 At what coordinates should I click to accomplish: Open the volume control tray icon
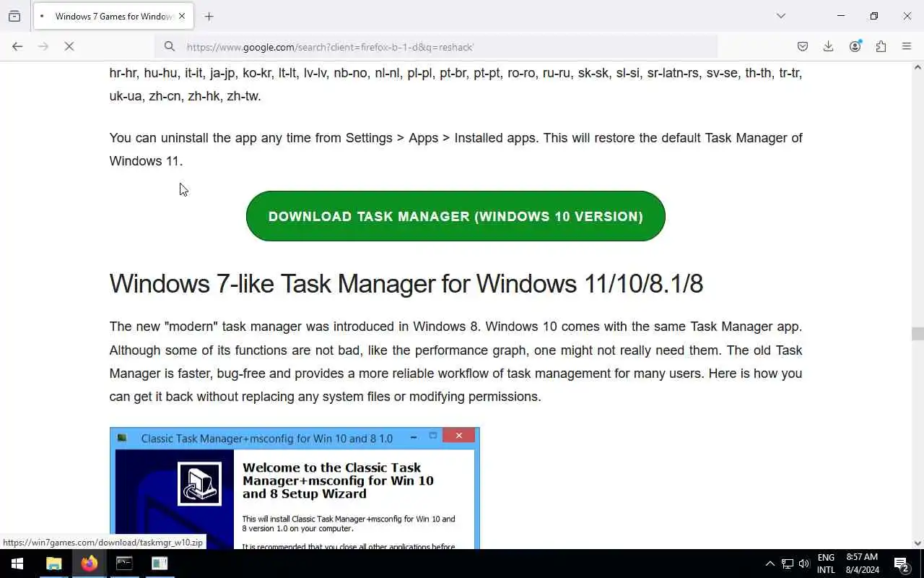(x=804, y=564)
